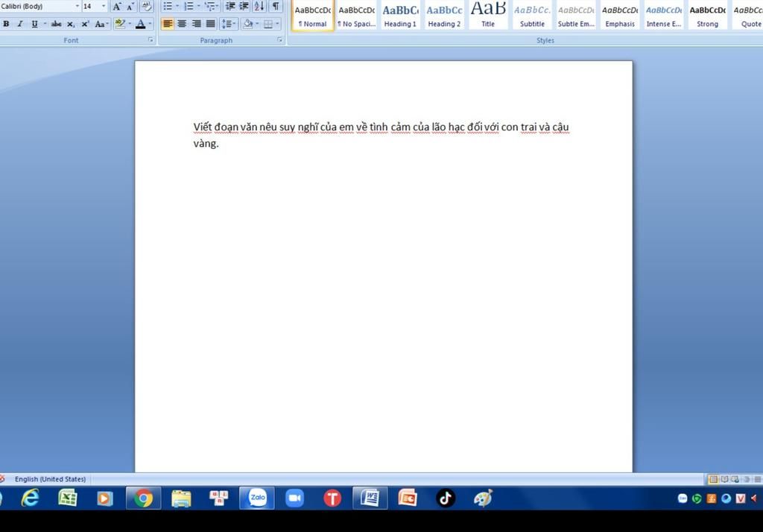Expand the Font dialog launcher
763x532 pixels.
[151, 40]
